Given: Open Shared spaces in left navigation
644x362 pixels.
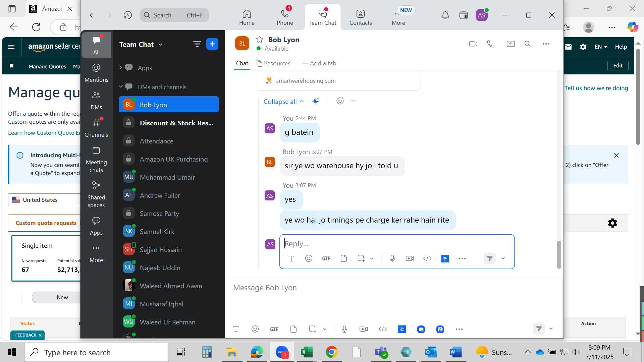Looking at the screenshot, I should coord(96,194).
